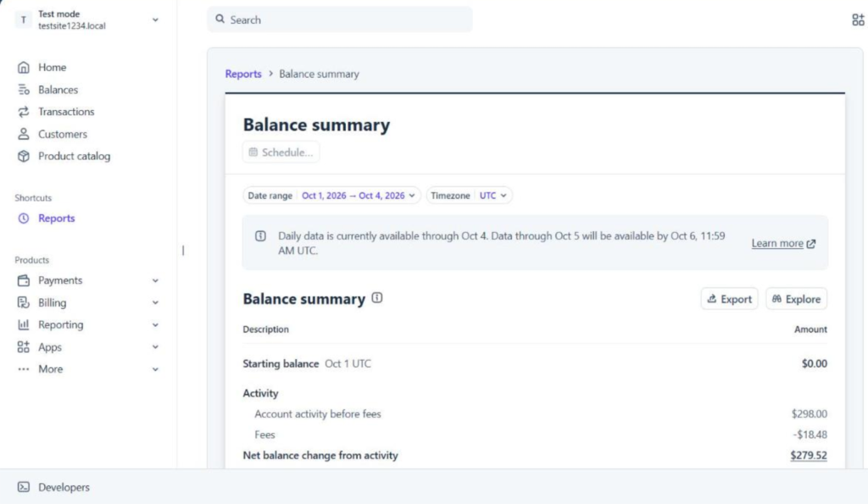
Task: Click the Explore button
Action: coord(796,299)
